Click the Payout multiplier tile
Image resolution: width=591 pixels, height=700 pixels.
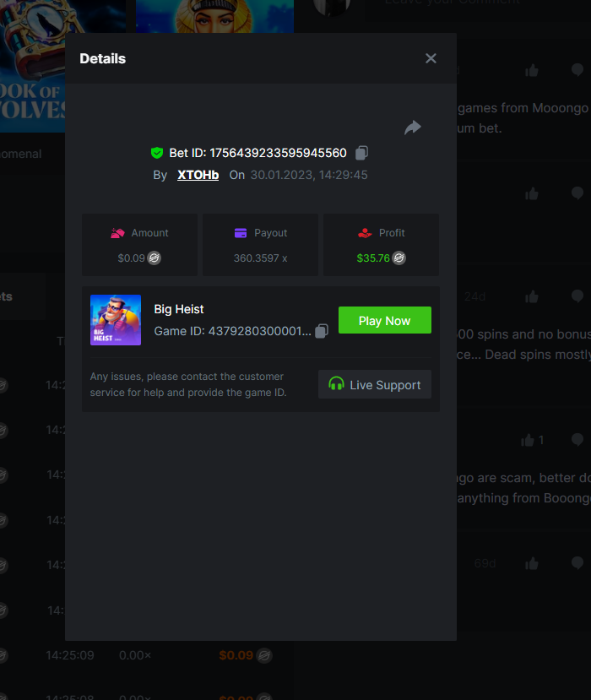260,245
